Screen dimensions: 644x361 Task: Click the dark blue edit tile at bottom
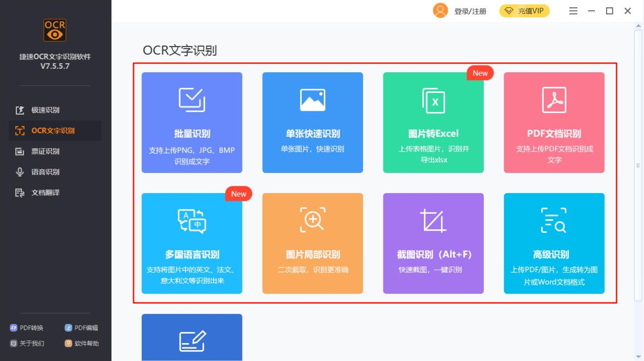pyautogui.click(x=192, y=338)
